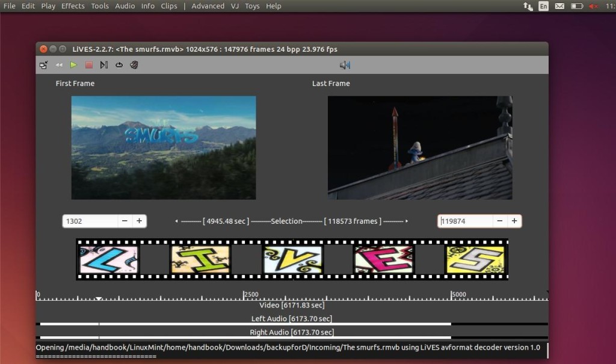Screen dimensions: 616x364
Task: Open the File menu
Action: click(10, 6)
